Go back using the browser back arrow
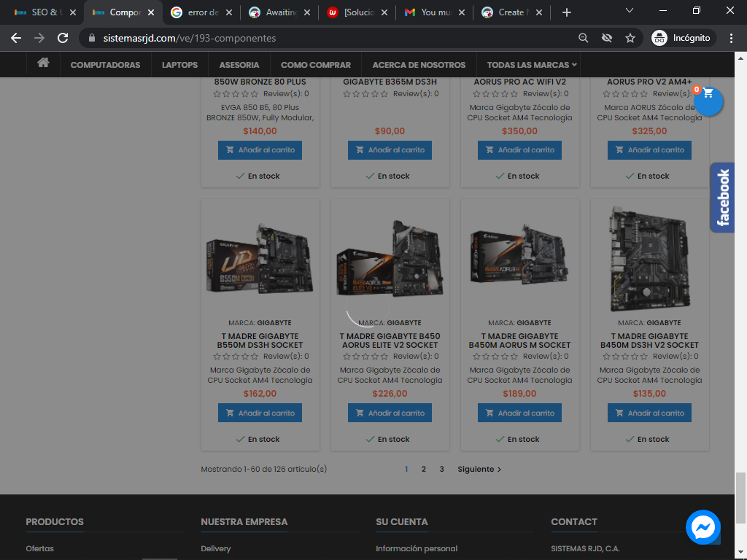This screenshot has width=747, height=560. tap(16, 38)
